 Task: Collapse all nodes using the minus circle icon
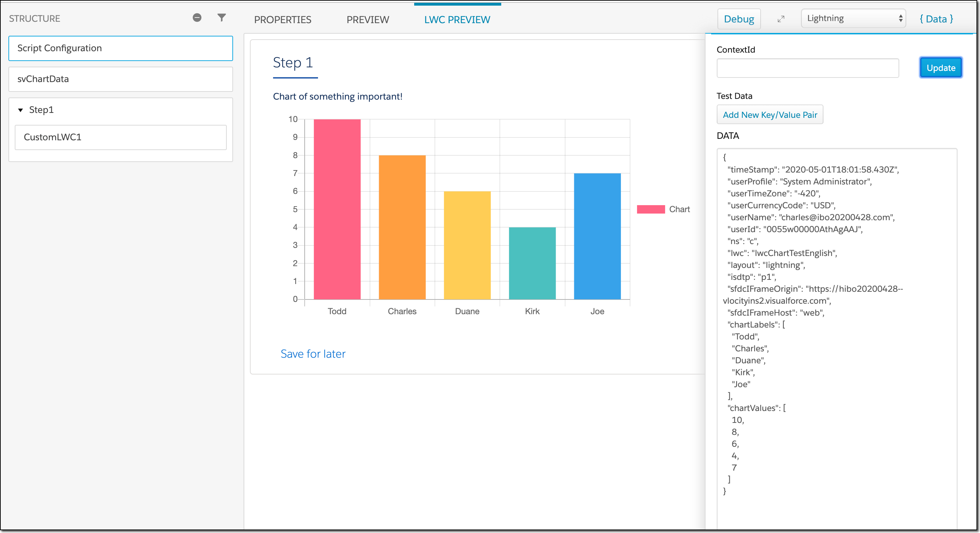(196, 18)
